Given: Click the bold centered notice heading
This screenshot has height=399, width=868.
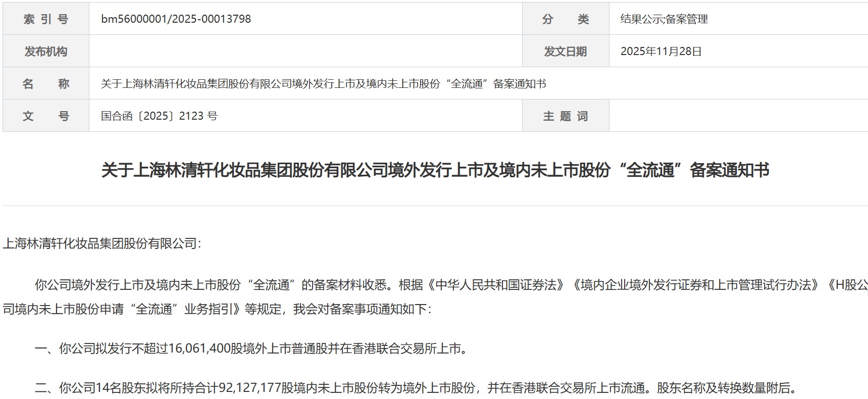Looking at the screenshot, I should click(435, 170).
